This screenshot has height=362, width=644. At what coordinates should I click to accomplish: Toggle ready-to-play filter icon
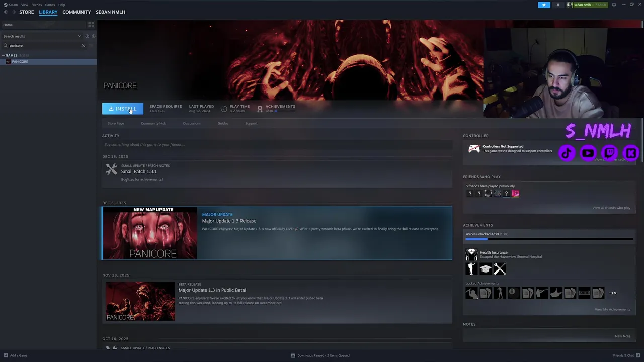[x=93, y=36]
